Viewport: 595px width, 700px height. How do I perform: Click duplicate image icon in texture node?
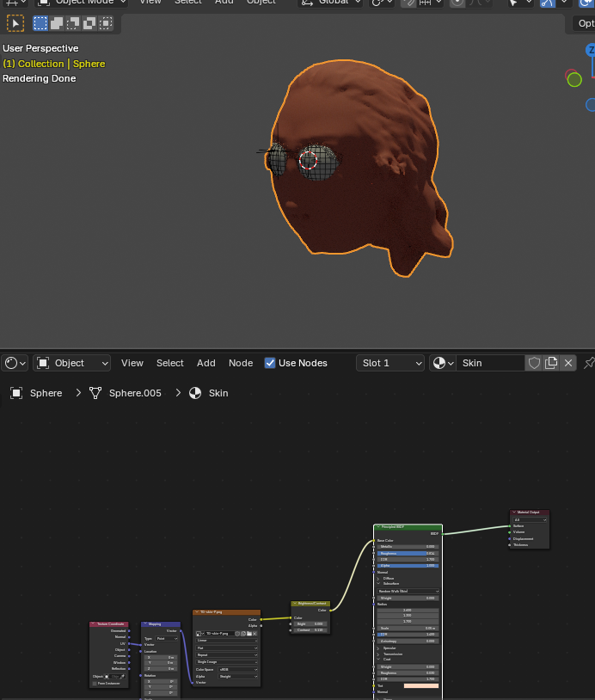point(242,634)
